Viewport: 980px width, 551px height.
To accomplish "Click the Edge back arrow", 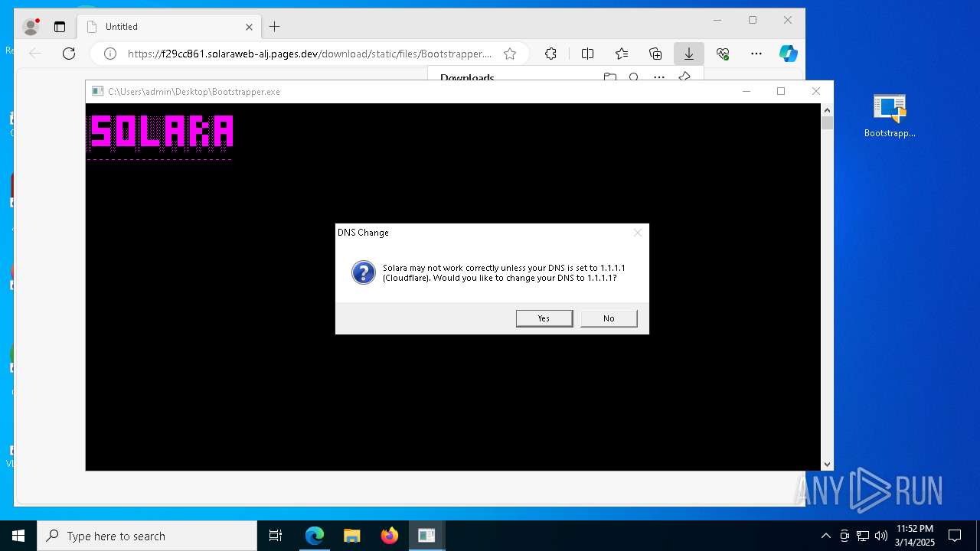I will pyautogui.click(x=34, y=54).
